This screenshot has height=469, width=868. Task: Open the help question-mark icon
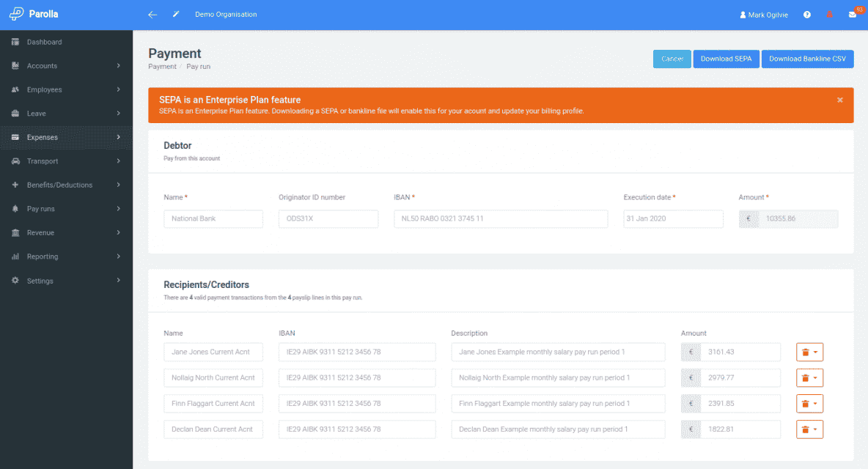pos(807,14)
